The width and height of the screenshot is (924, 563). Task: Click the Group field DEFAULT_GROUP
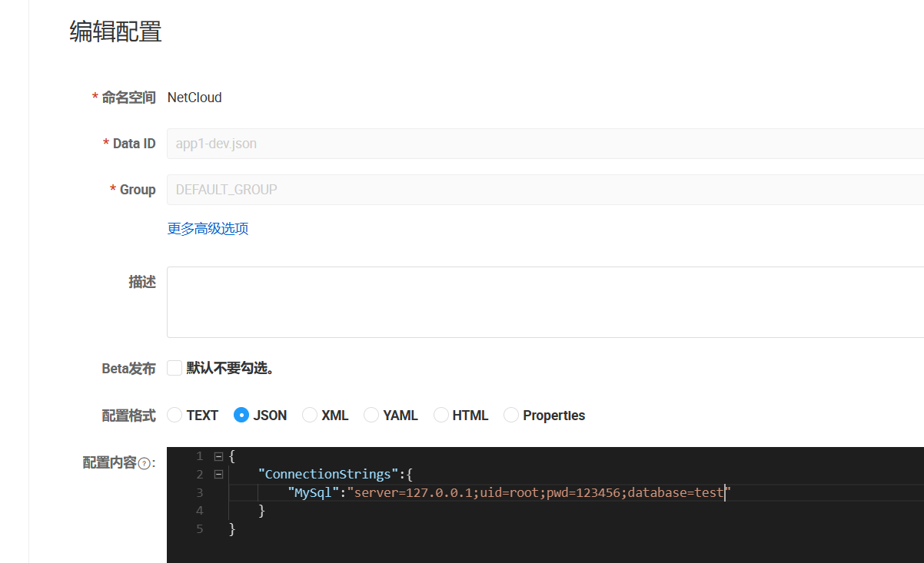[x=545, y=190]
